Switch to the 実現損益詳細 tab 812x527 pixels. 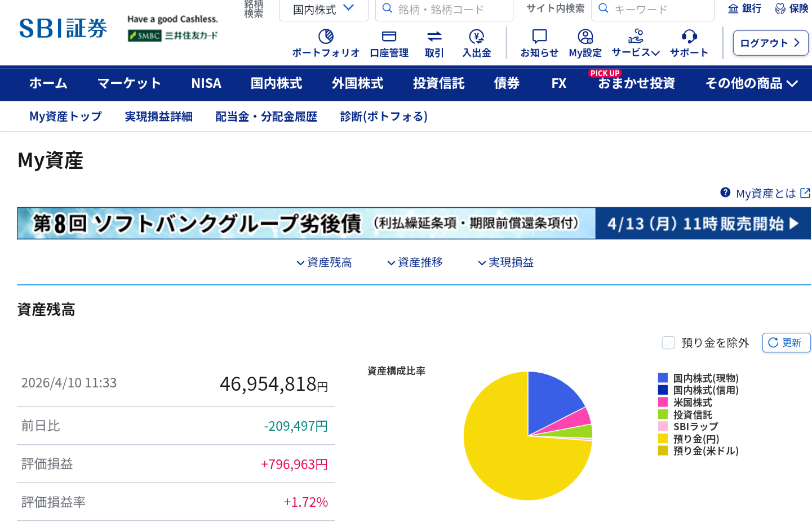tap(158, 117)
